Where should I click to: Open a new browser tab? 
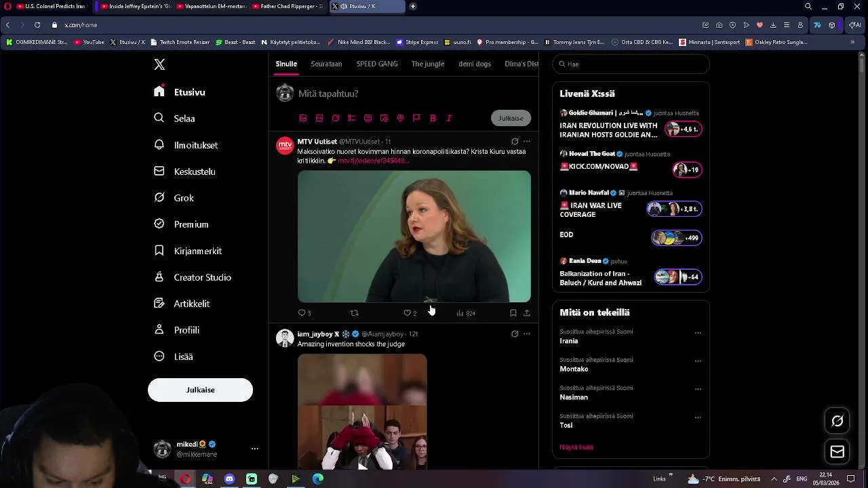click(x=413, y=6)
